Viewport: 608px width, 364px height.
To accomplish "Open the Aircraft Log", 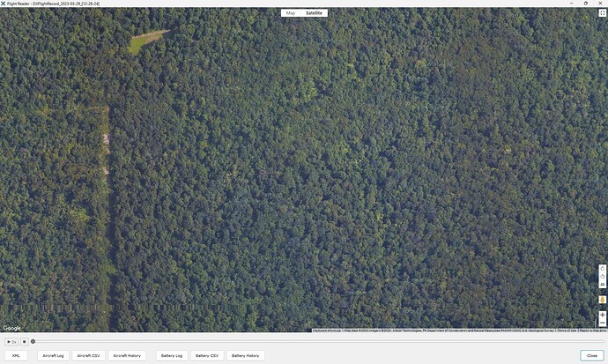I will click(x=53, y=355).
